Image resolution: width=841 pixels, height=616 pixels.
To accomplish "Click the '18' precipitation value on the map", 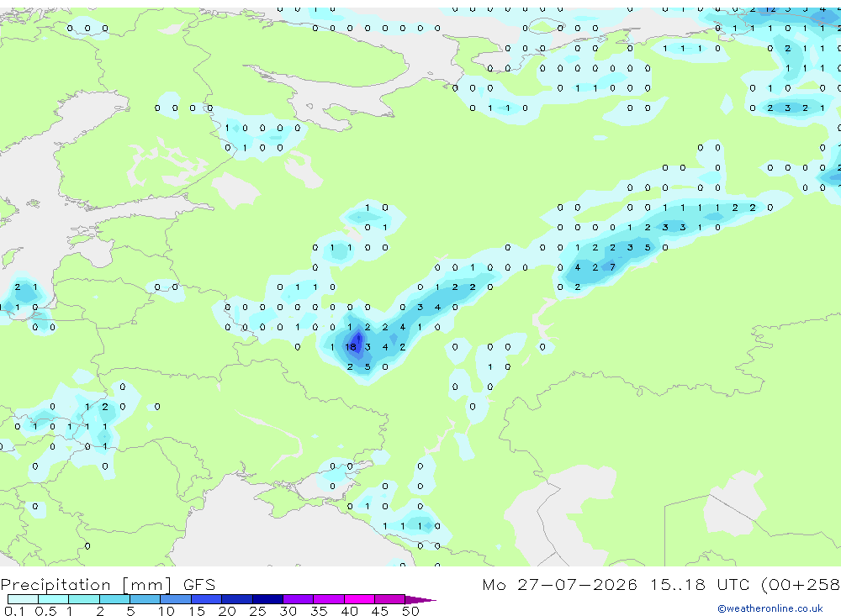I will (350, 347).
